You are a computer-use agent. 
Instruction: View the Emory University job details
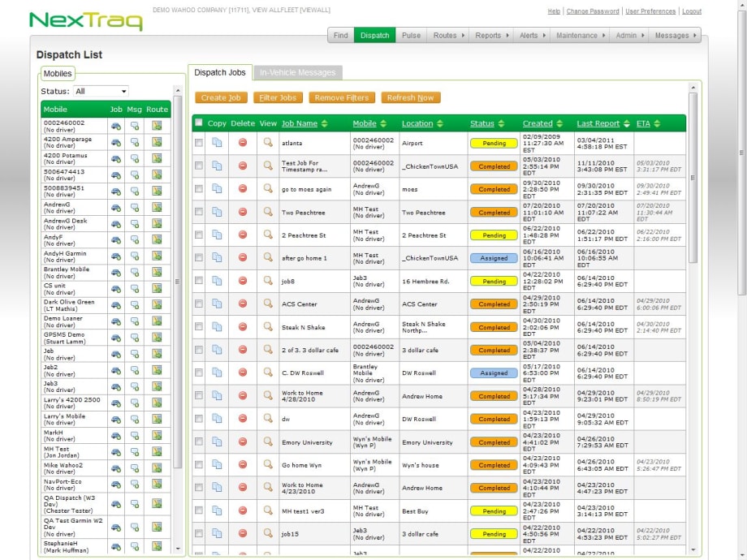tap(268, 442)
